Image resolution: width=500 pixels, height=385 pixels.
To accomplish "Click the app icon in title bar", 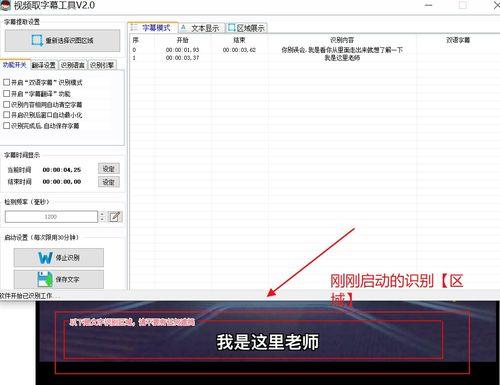I will [x=5, y=5].
